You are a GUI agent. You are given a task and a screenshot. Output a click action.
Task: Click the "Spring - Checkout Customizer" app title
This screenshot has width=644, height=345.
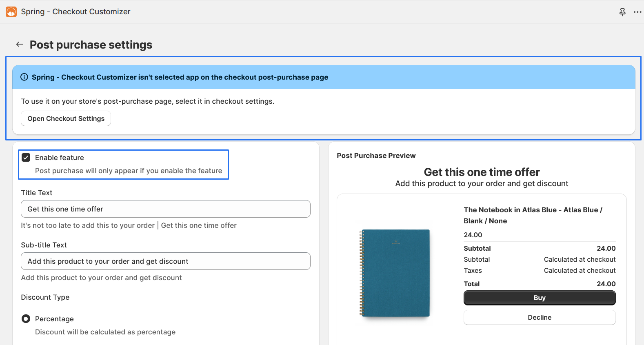pos(76,12)
